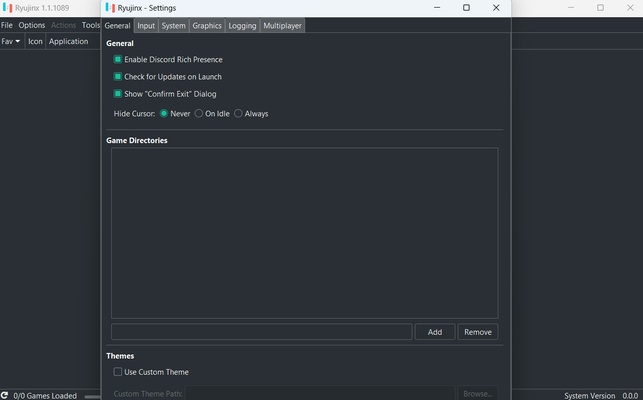Viewport: 643px width, 400px height.
Task: Switch to the Logging tab
Action: point(242,25)
